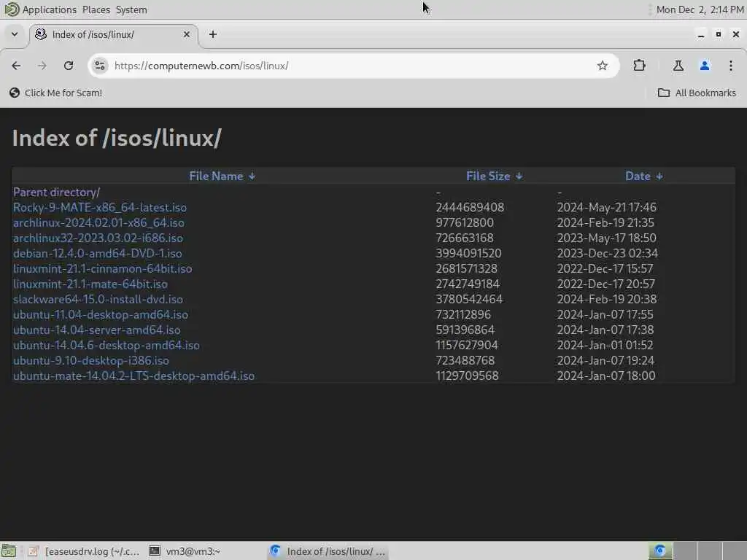Click archlinux32-2023.03.02-i686.iso link
Screen dimensions: 747x560
pyautogui.click(x=98, y=238)
